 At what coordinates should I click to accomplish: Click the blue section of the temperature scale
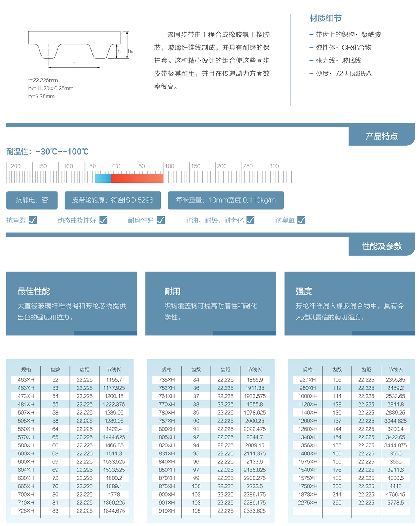click(x=103, y=178)
